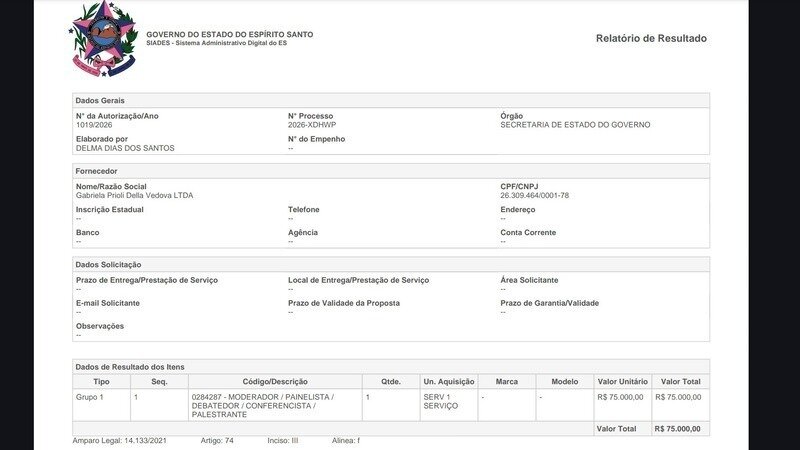Click the Relatório de Resultado title
The height and width of the screenshot is (450, 800).
[x=651, y=38]
